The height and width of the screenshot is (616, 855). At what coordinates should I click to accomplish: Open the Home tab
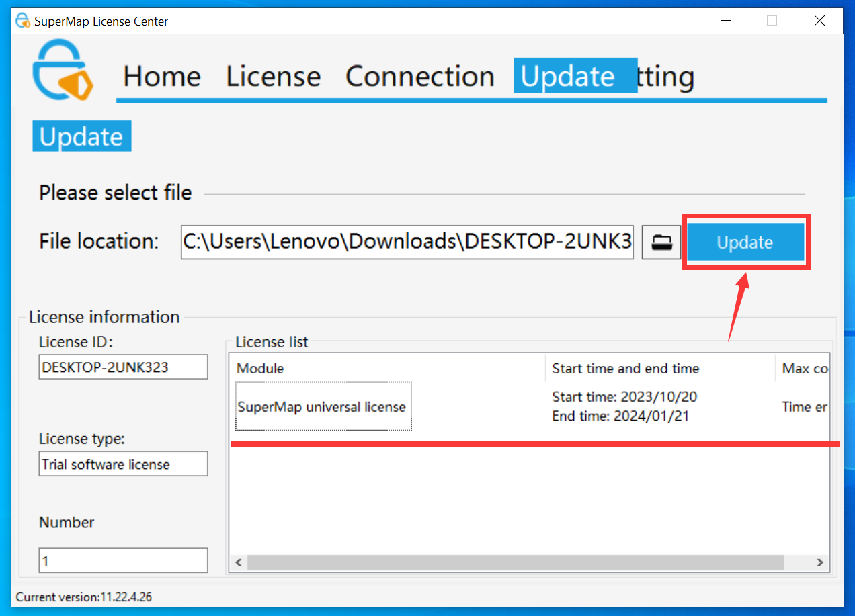[162, 76]
